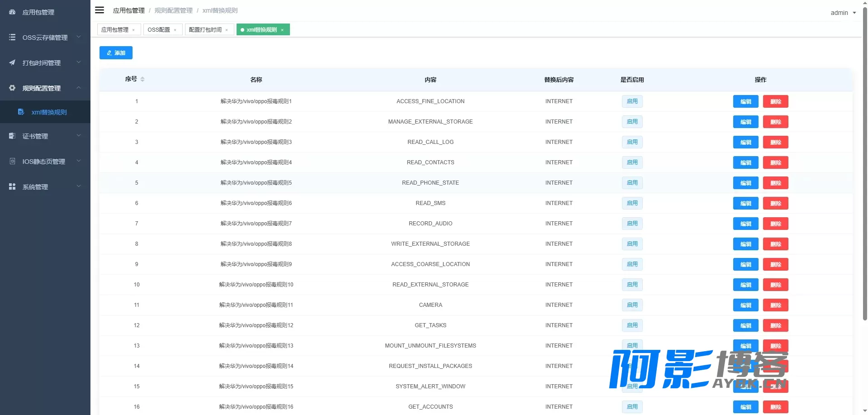
Task: Click the OSS云存储管理 list icon
Action: 12,37
